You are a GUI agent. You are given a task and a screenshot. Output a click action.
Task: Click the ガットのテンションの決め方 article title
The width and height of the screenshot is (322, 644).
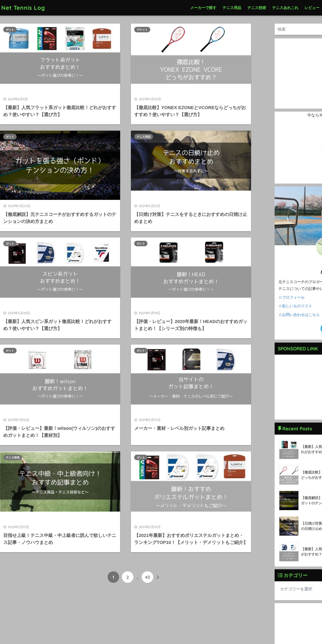click(60, 218)
